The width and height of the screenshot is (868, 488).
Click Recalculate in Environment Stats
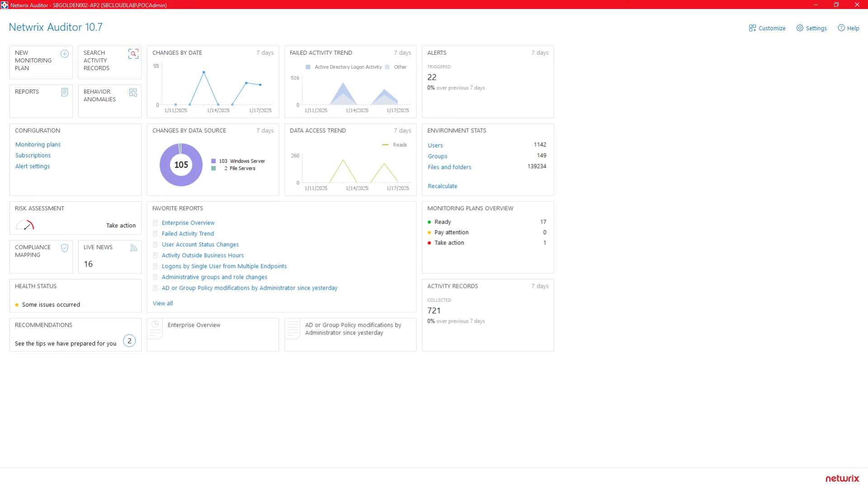(x=443, y=186)
